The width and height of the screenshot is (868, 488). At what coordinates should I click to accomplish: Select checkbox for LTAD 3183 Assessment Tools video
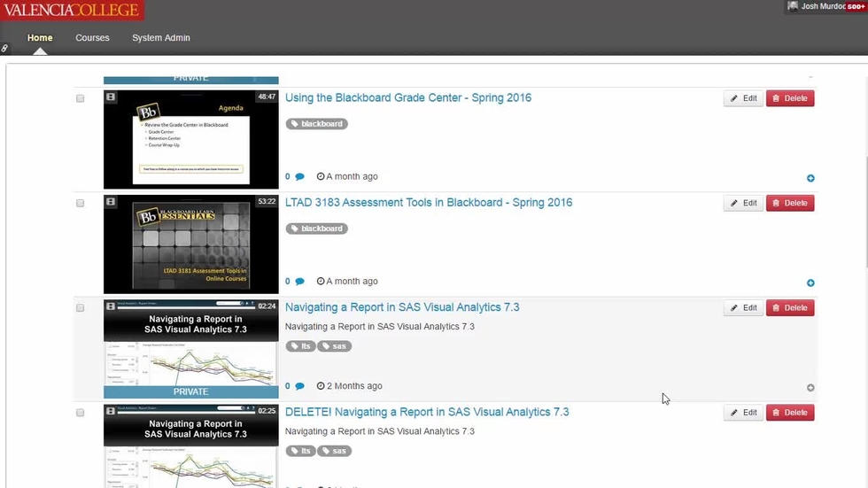(x=81, y=203)
